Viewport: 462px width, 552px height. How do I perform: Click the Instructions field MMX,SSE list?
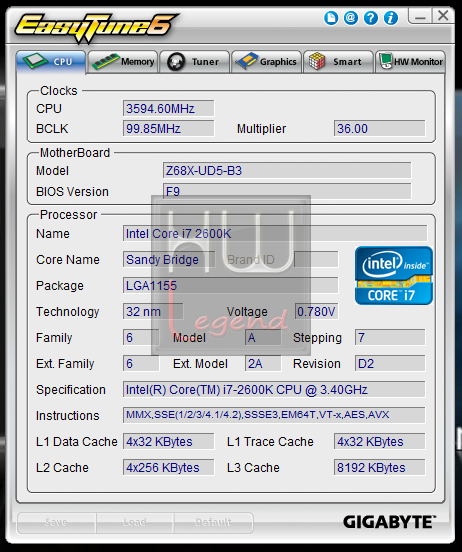click(x=274, y=415)
